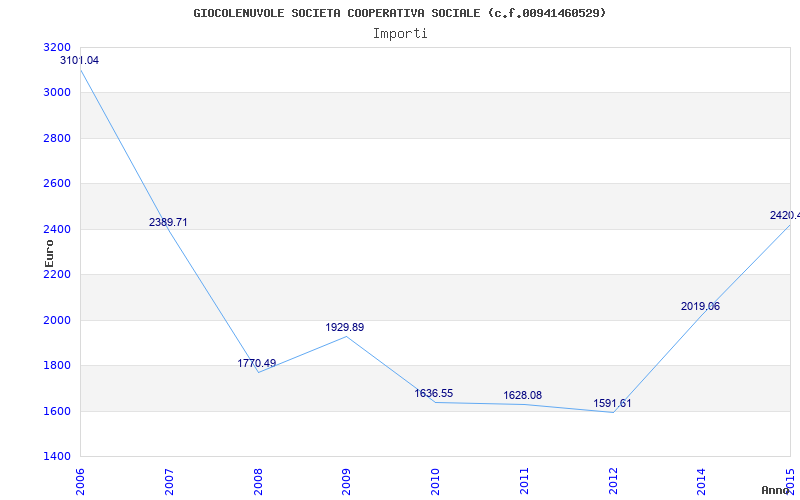800x500 pixels.
Task: Select the 2019.06 data label
Action: [x=701, y=307]
